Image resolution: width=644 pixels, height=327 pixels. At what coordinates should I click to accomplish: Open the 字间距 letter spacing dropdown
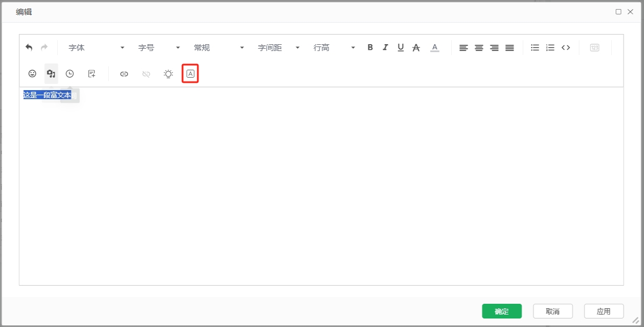[279, 48]
